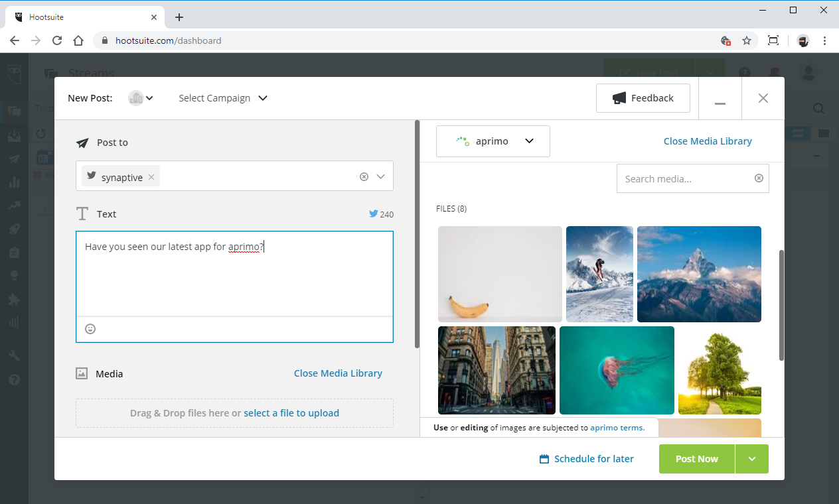
Task: Open Analytics bar chart in sidebar
Action: (x=14, y=182)
